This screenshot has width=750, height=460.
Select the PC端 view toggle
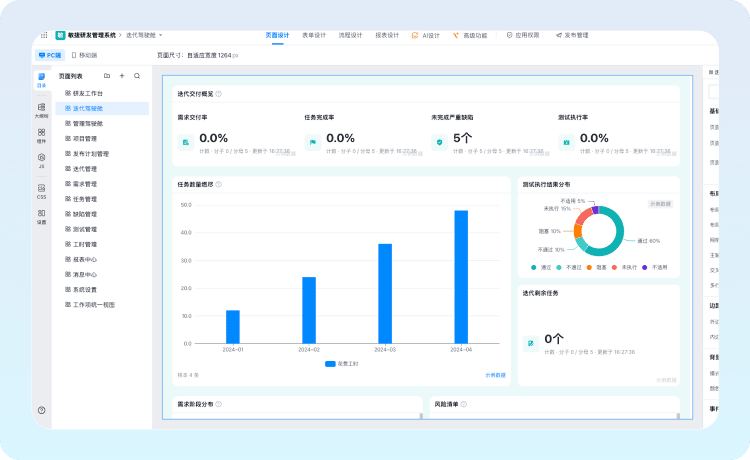coord(50,55)
